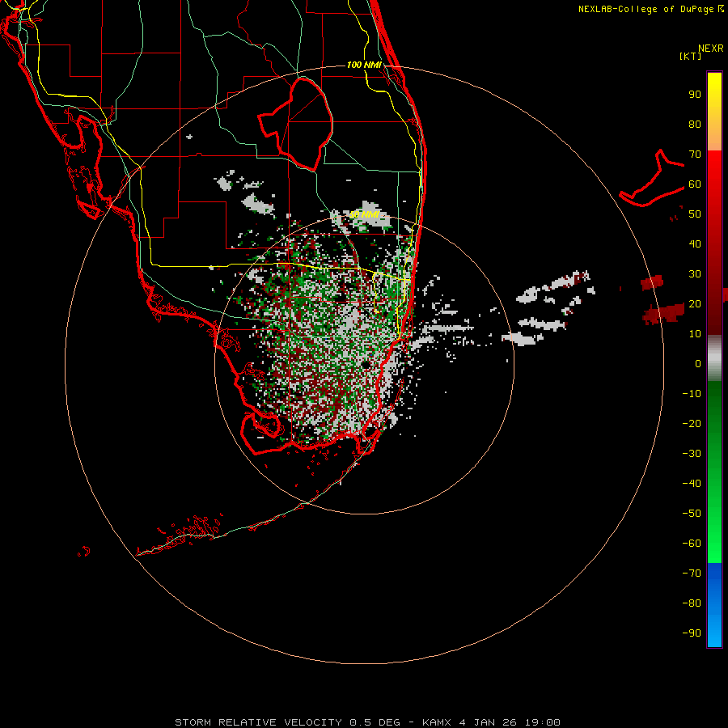The height and width of the screenshot is (728, 728).
Task: Select the -30 value on the velocity scale
Action: point(692,454)
